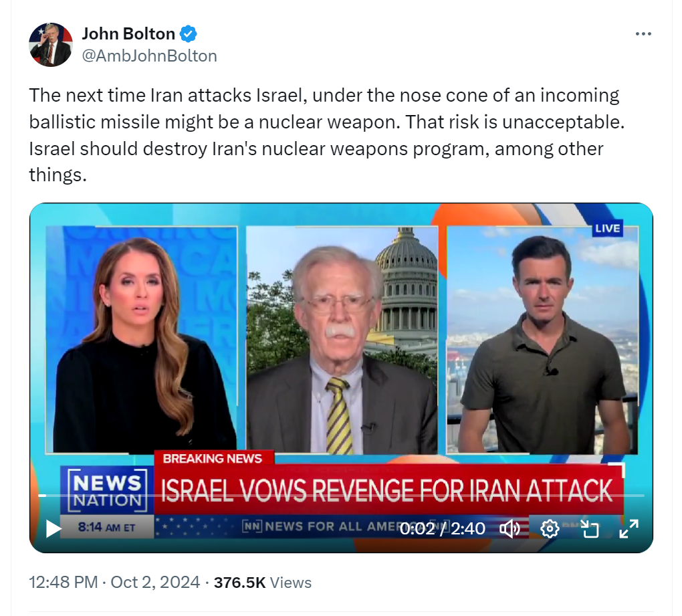Mute the video with speaker icon

pyautogui.click(x=509, y=528)
